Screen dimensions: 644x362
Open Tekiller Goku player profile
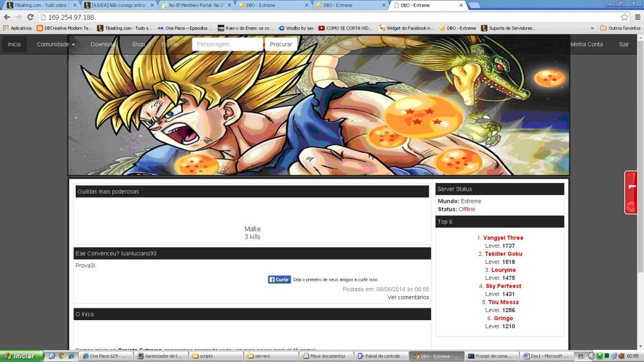pos(503,254)
